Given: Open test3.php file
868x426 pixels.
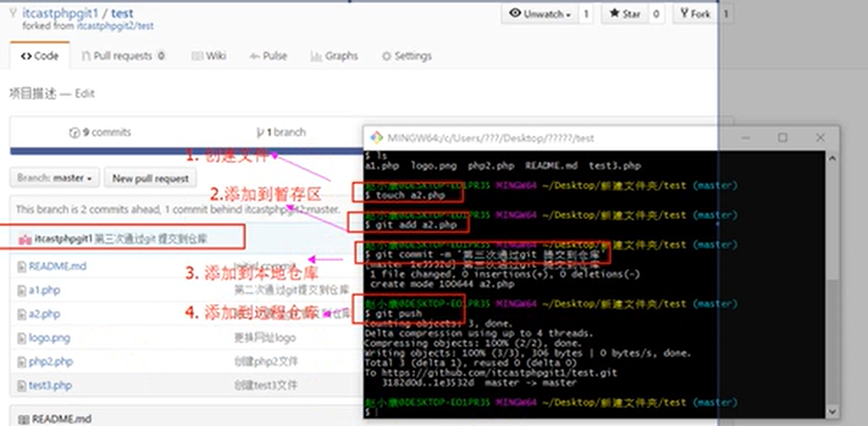Looking at the screenshot, I should click(50, 386).
